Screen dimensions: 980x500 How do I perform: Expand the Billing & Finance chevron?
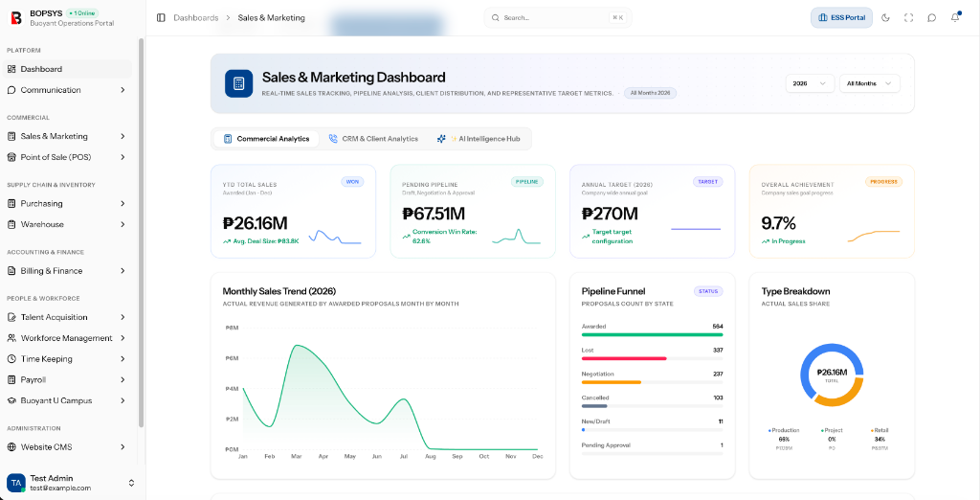(122, 271)
